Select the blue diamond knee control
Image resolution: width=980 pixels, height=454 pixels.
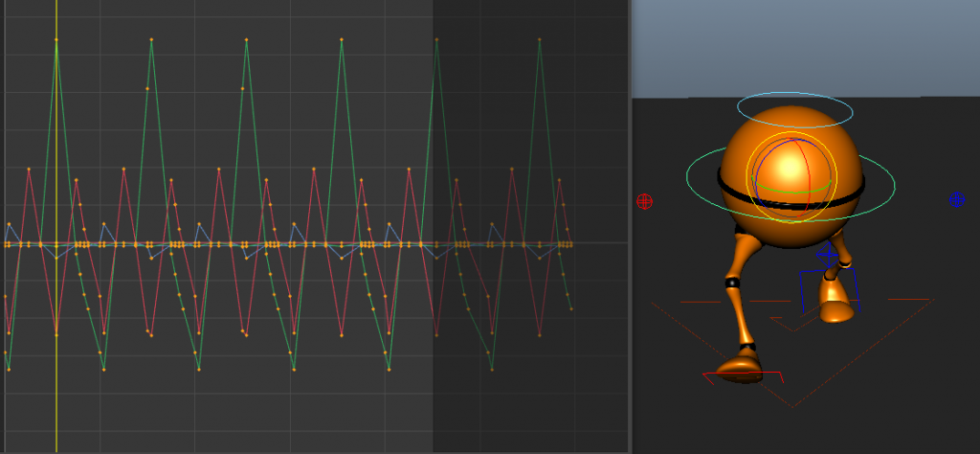827,255
